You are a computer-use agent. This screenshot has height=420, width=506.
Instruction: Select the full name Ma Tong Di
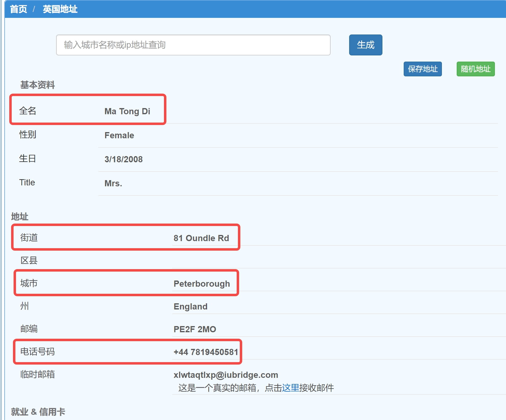coord(127,111)
